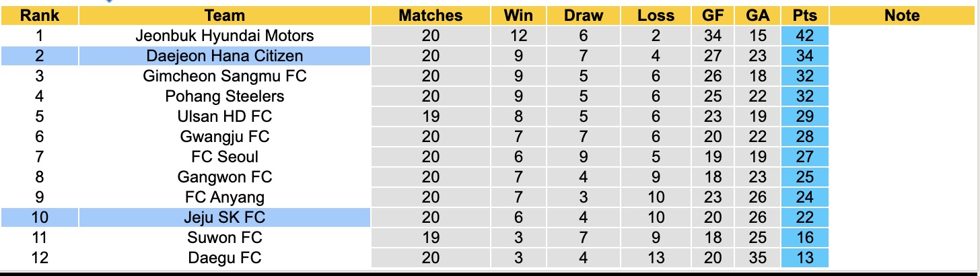Click the Pts column header
Screen dimensions: 980x276
coord(804,15)
